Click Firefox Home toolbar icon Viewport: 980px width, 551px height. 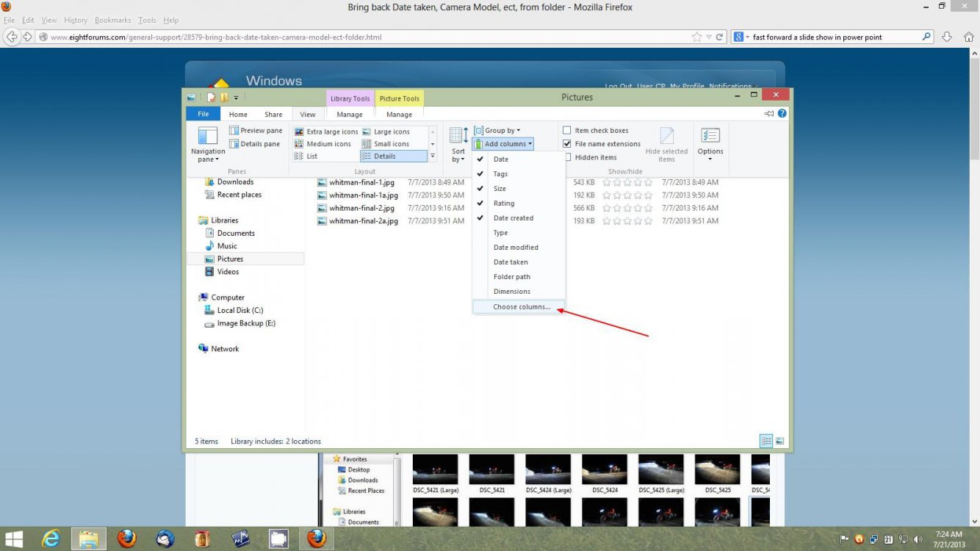point(968,37)
